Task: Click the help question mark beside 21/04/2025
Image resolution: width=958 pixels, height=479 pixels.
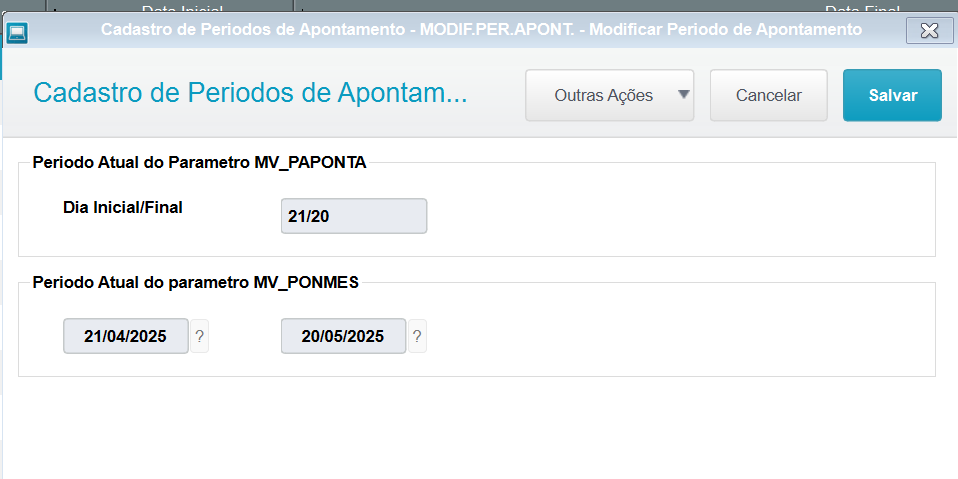Action: coord(200,336)
